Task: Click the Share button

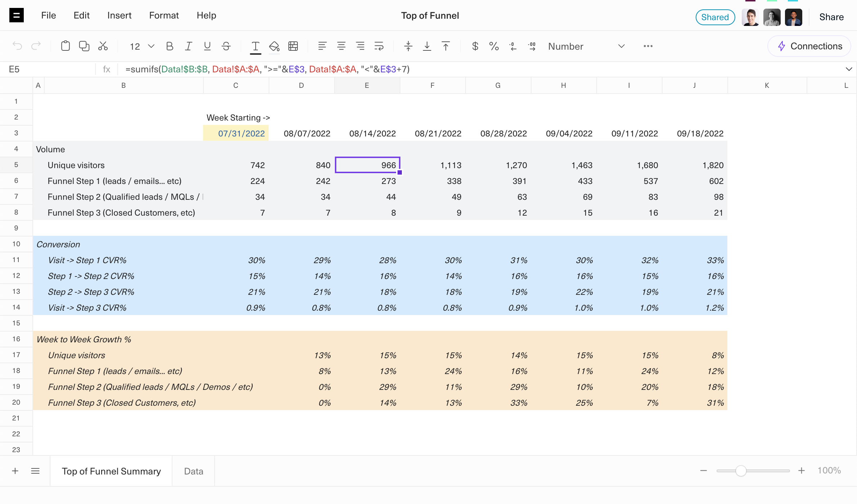Action: (x=831, y=17)
